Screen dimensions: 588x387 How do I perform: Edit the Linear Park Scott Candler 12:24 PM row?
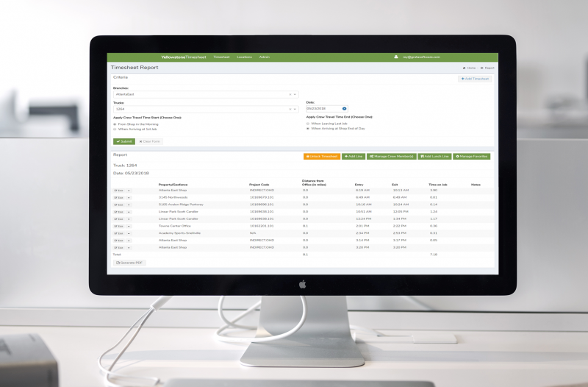119,219
